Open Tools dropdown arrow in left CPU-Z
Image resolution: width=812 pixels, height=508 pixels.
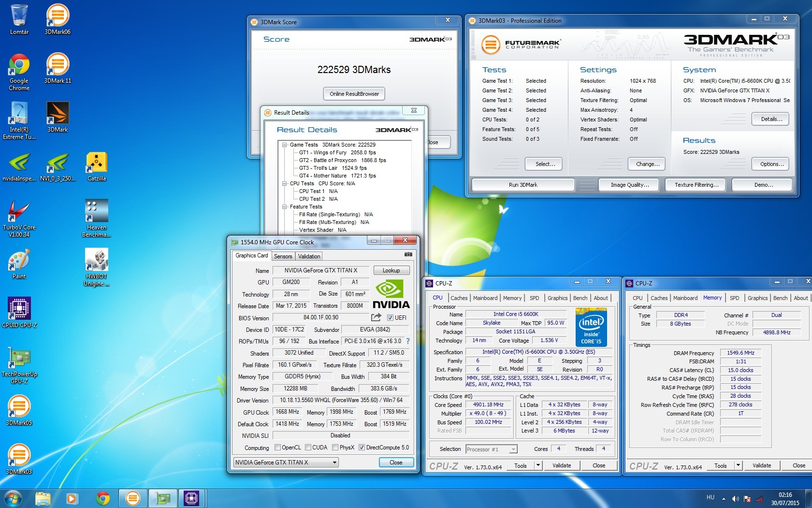click(537, 465)
